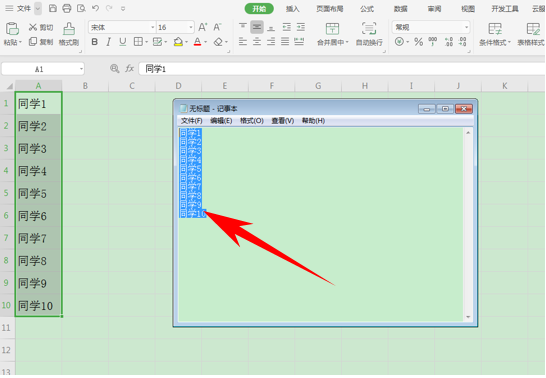The width and height of the screenshot is (546, 378).
Task: Click the eraser clear-format icon
Action: [x=218, y=42]
